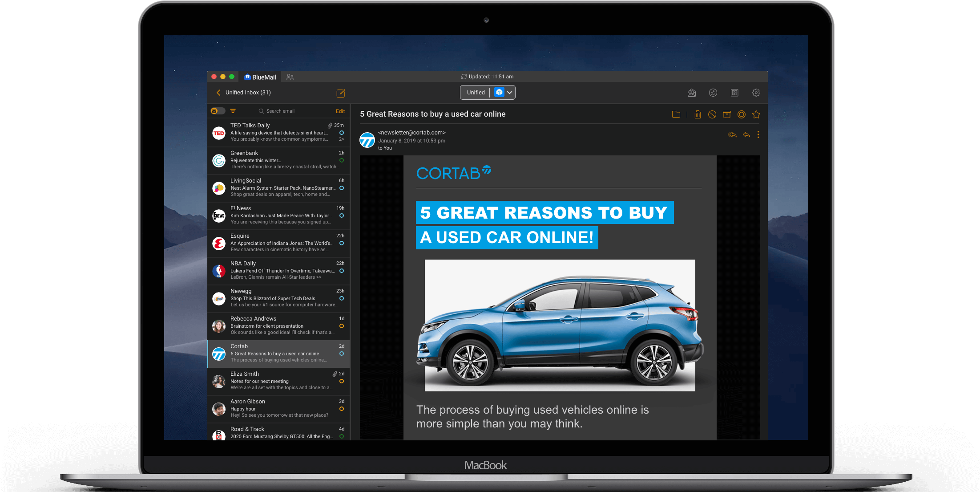Image resolution: width=980 pixels, height=492 pixels.
Task: Mark the open email as spam (block icon)
Action: click(712, 114)
